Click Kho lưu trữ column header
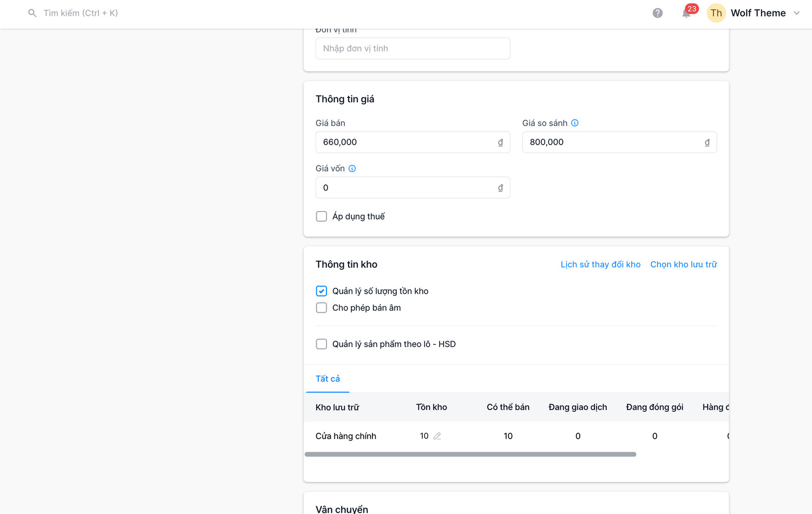 [337, 407]
